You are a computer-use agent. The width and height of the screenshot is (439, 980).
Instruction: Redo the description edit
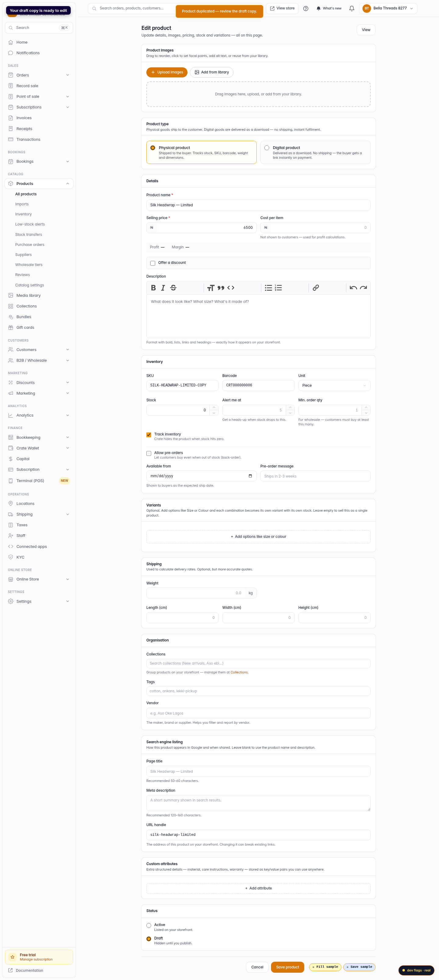pos(364,288)
